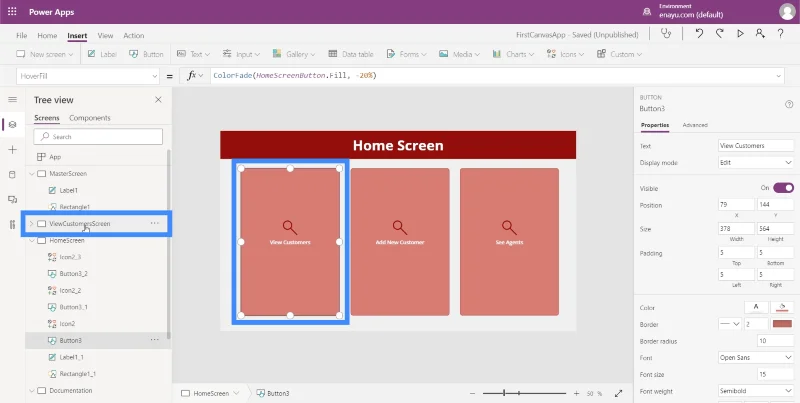800x403 pixels.
Task: Open the Share user icon
Action: (x=760, y=34)
